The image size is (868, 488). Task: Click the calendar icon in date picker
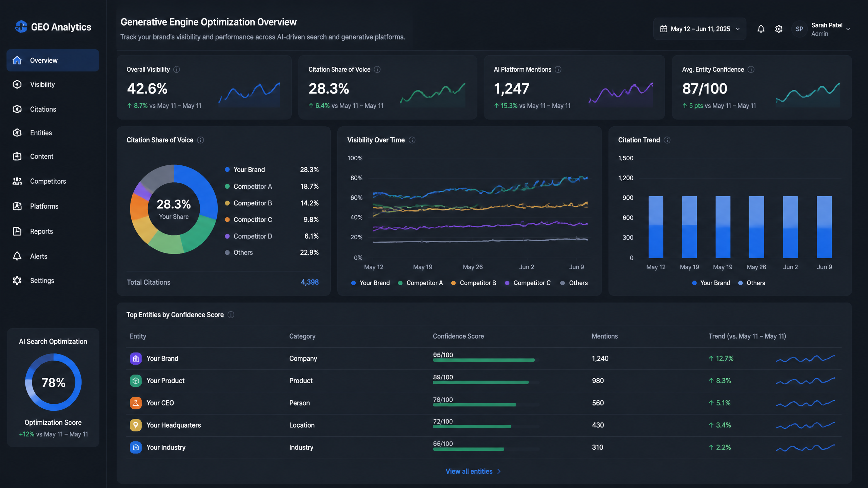coord(664,29)
